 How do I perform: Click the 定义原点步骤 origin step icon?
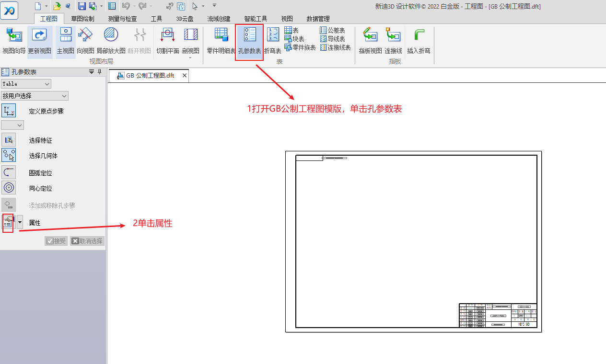9,111
